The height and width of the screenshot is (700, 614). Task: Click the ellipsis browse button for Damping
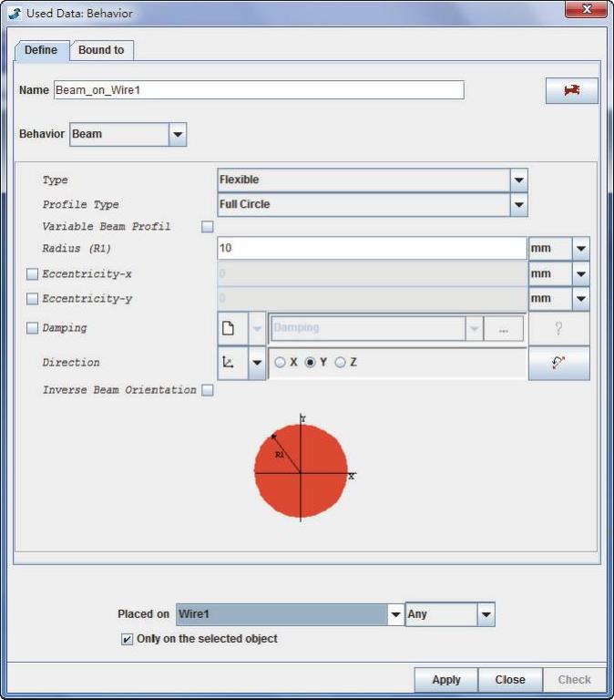[x=504, y=328]
